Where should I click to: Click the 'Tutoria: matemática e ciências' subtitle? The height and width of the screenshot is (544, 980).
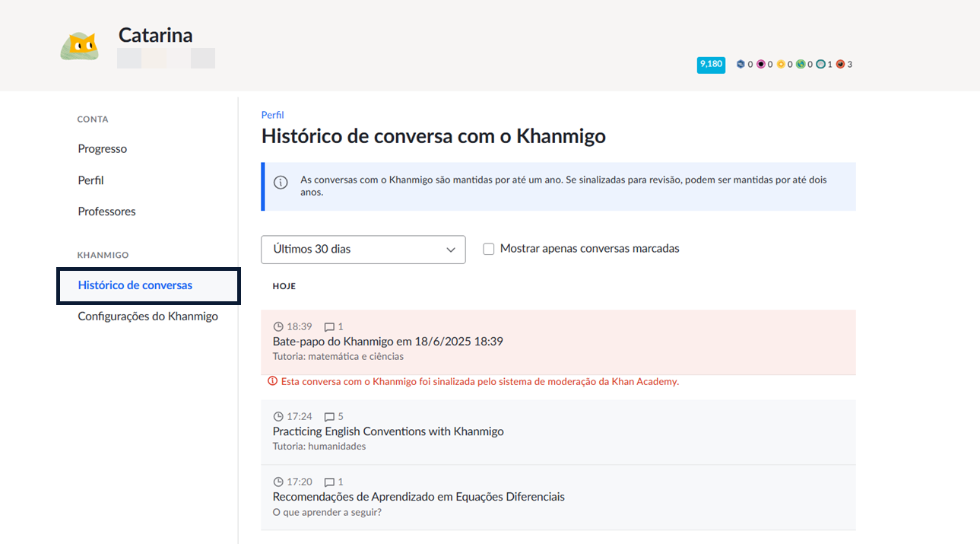click(338, 356)
